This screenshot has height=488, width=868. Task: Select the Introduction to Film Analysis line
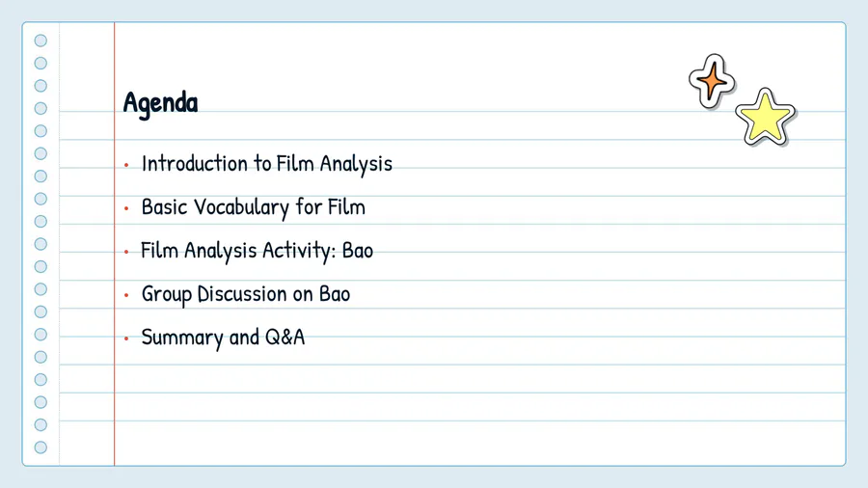click(267, 164)
